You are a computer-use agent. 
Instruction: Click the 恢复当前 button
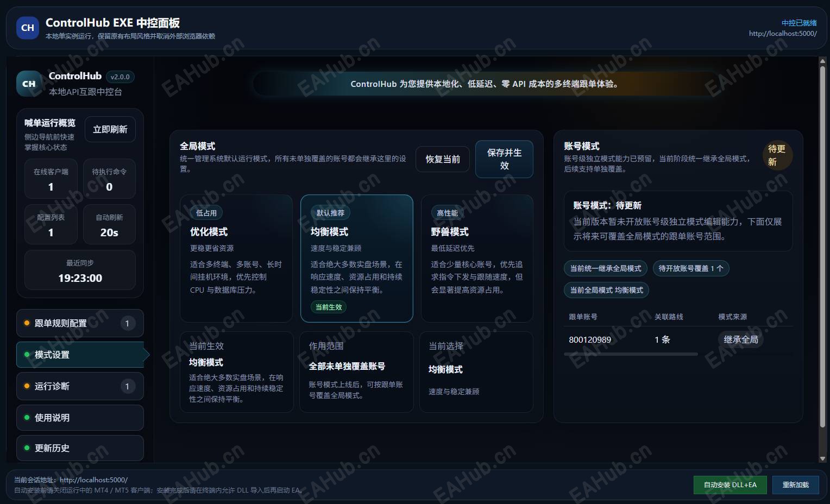point(443,159)
